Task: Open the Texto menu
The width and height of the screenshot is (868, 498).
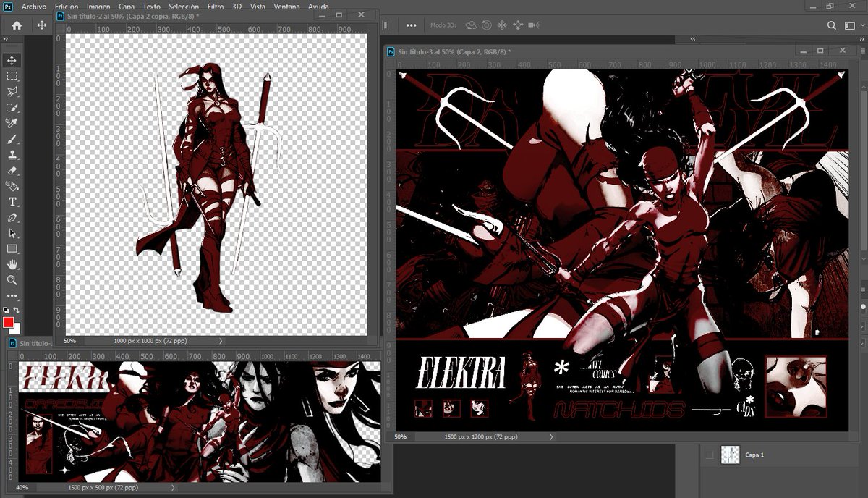Action: (x=152, y=6)
